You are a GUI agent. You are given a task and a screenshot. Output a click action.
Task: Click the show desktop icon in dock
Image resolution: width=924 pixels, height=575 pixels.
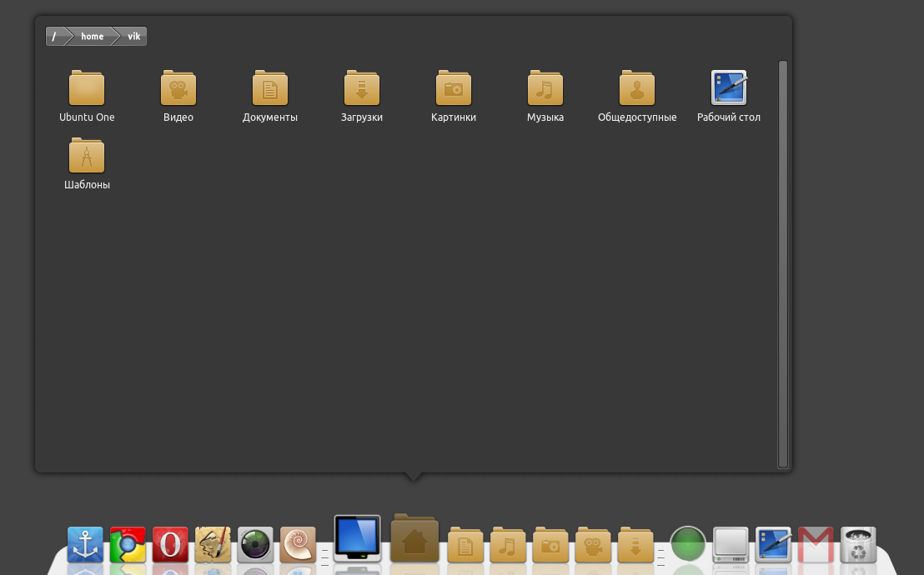click(x=773, y=544)
